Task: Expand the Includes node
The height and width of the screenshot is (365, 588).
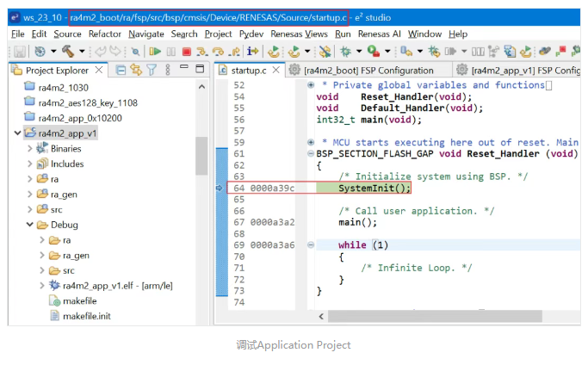Action: tap(30, 164)
